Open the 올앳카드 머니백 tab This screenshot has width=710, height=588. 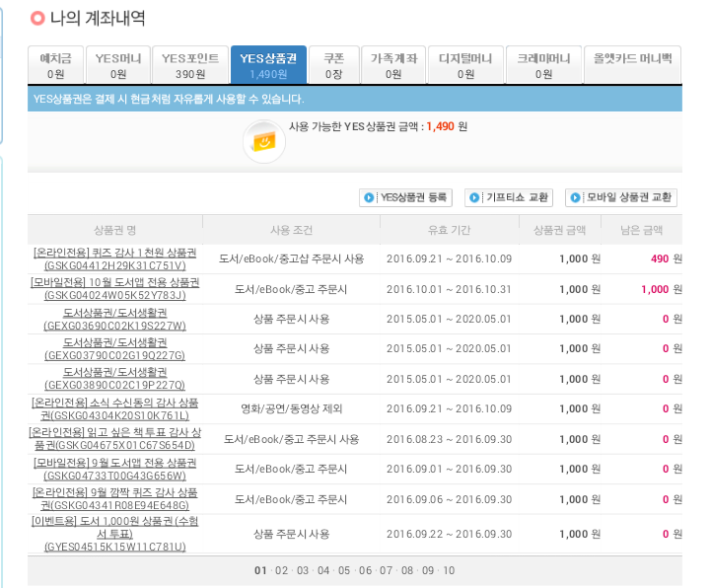pos(631,65)
